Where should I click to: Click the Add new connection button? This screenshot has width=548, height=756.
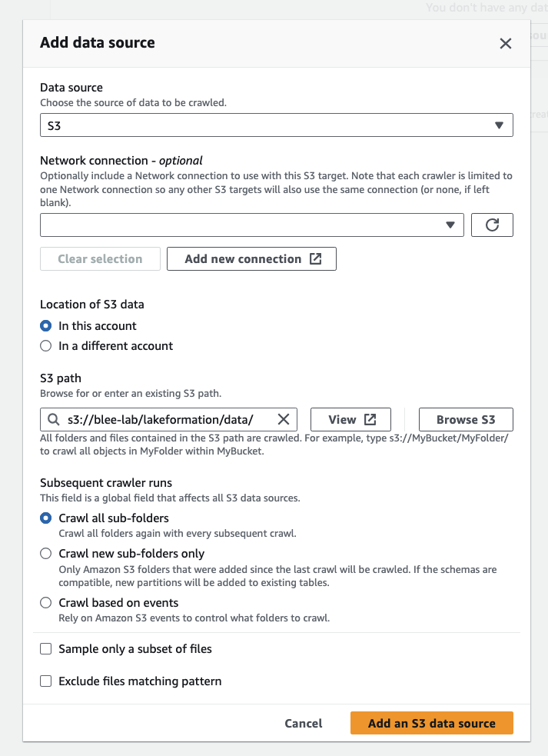[x=251, y=259]
